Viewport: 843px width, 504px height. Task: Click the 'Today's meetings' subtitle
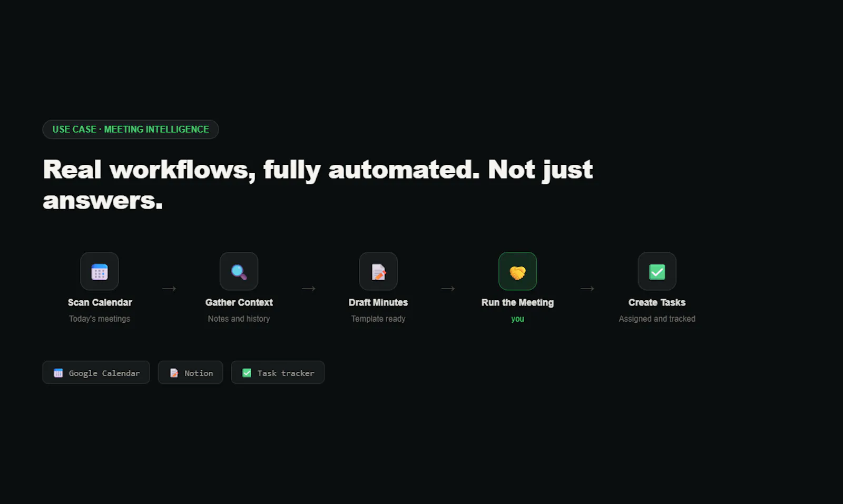coord(100,319)
